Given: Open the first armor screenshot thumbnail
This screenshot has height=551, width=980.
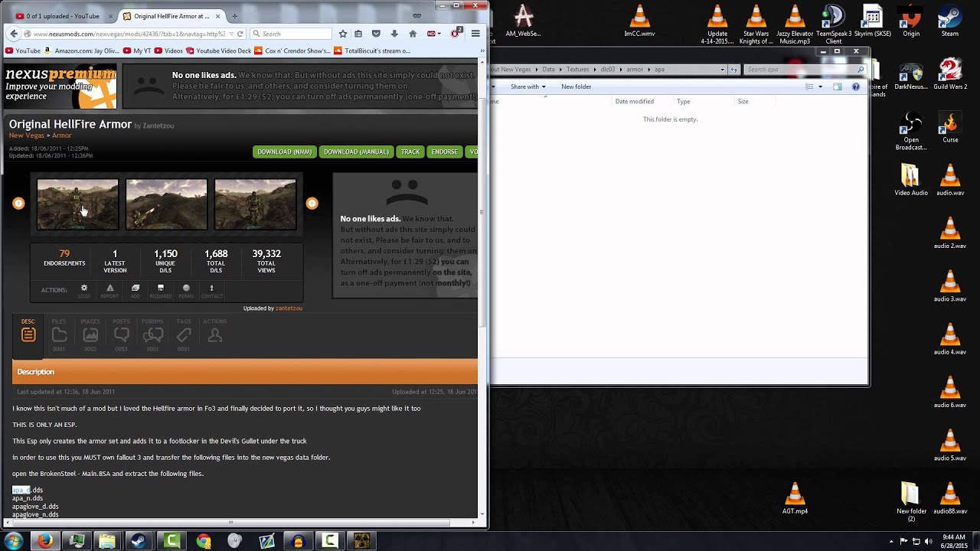Looking at the screenshot, I should pos(78,204).
